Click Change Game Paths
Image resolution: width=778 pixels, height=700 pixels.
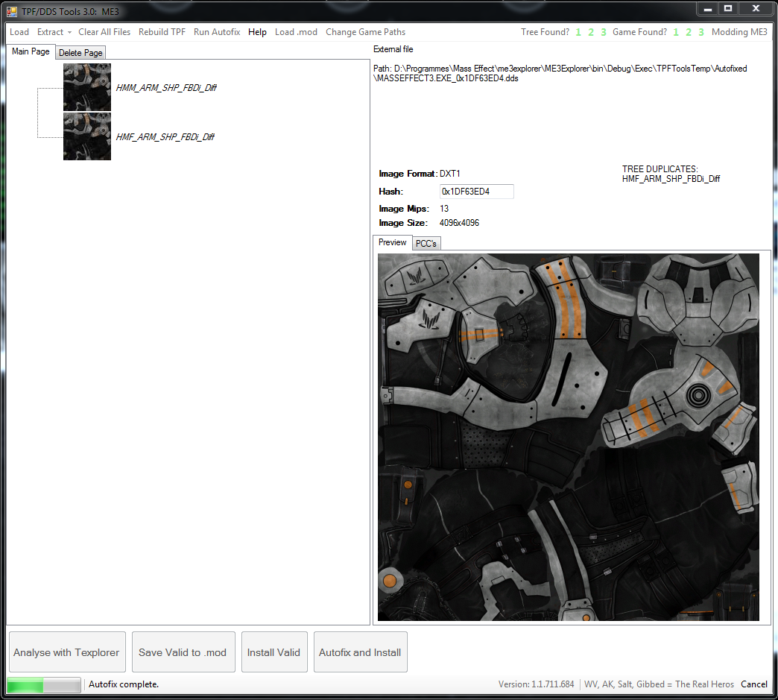coord(366,32)
